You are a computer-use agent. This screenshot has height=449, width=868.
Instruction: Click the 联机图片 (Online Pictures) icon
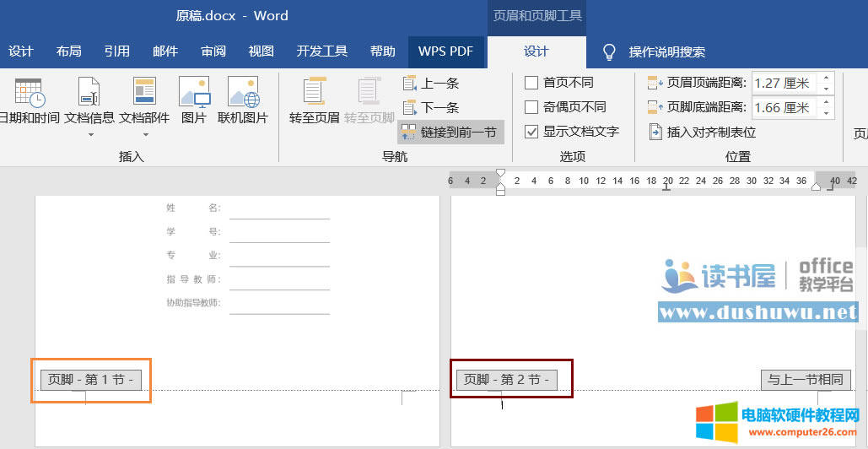[242, 92]
